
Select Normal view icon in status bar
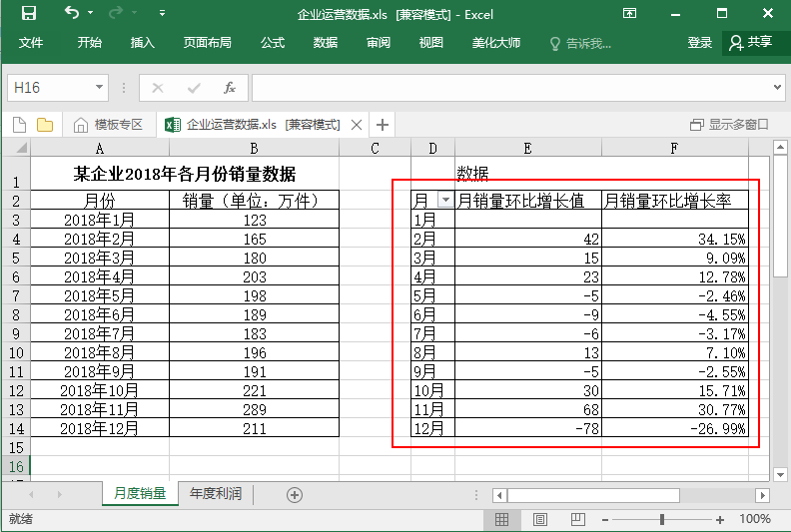(x=502, y=519)
